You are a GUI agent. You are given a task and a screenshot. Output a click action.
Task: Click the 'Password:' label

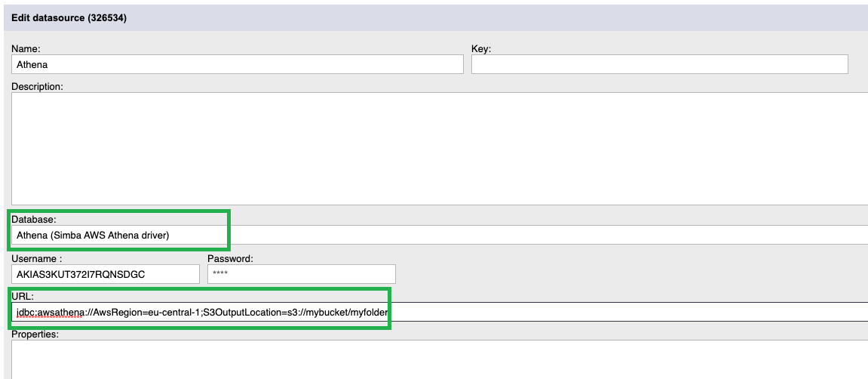(x=230, y=258)
